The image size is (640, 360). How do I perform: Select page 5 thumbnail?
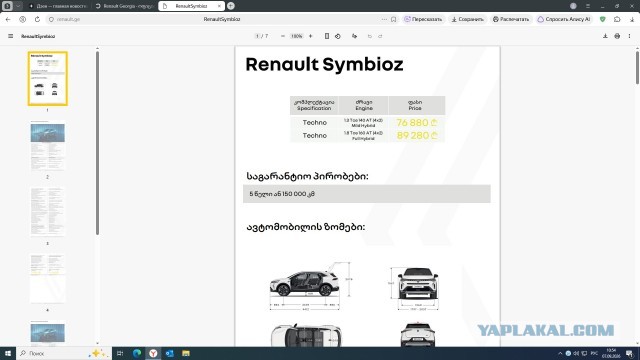[47, 333]
